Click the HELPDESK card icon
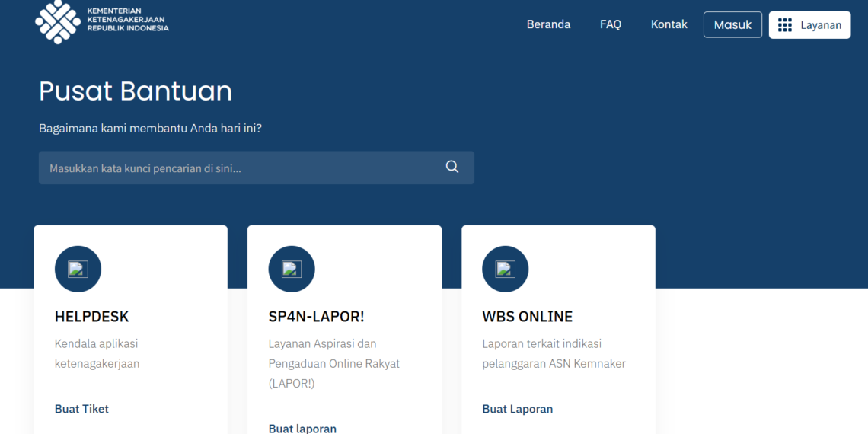868x434 pixels. [x=78, y=269]
